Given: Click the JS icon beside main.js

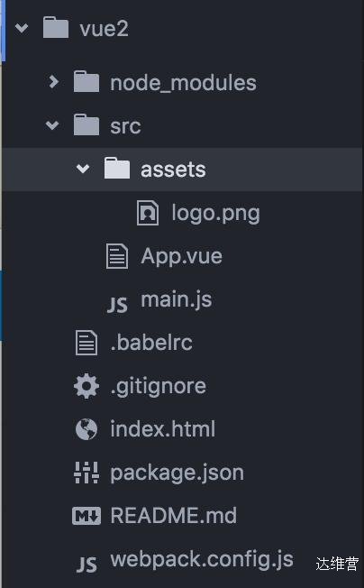Looking at the screenshot, I should [117, 305].
